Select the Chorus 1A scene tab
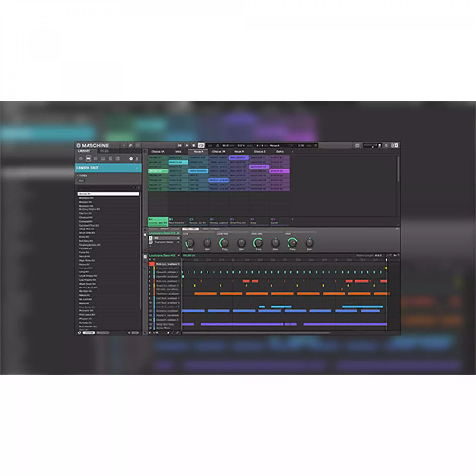The width and height of the screenshot is (476, 476). point(158,152)
